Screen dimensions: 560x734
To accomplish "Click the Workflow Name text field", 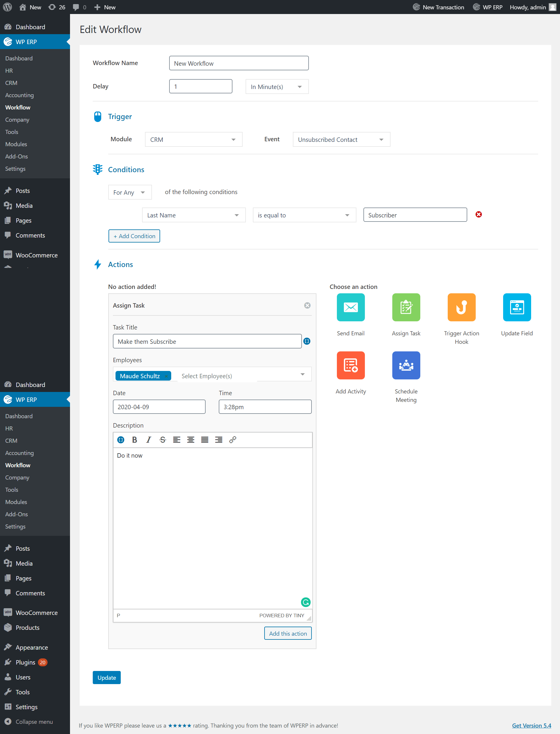I will (239, 63).
